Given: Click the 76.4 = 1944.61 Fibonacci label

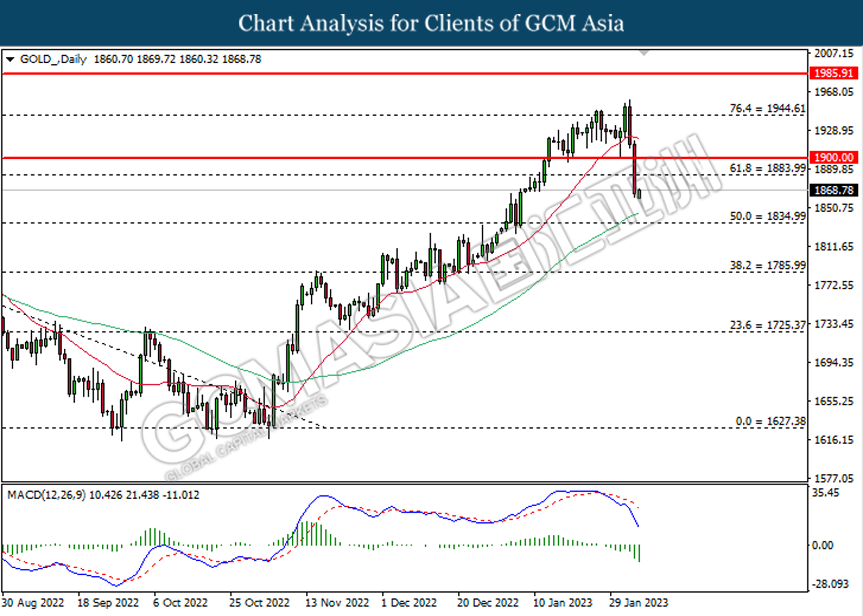Looking at the screenshot, I should 767,108.
